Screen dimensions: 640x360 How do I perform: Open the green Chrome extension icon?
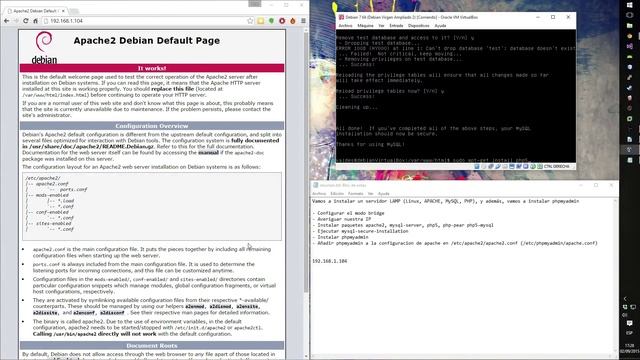coord(271,21)
